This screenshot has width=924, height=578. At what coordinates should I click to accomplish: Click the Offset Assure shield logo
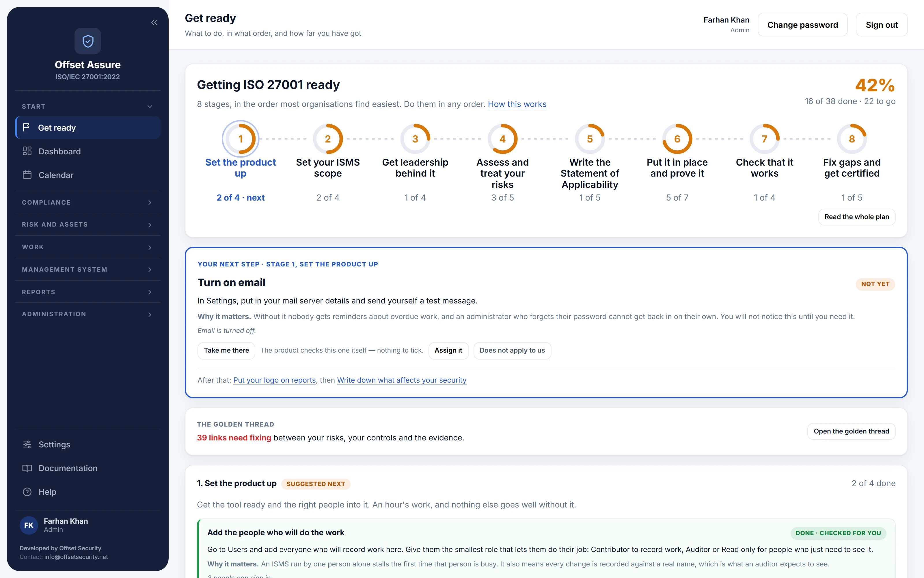pos(88,41)
